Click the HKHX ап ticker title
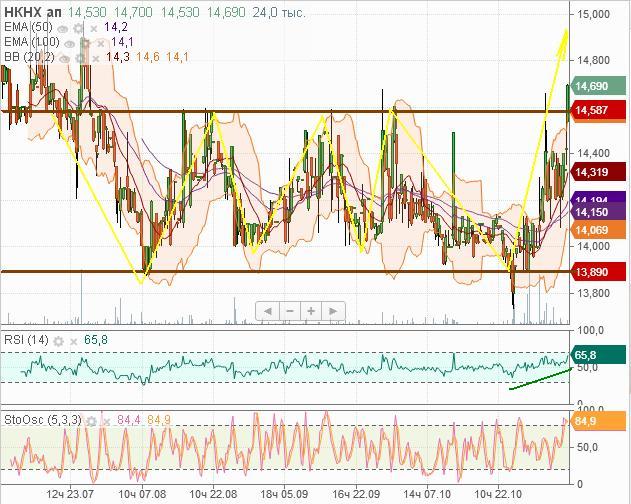 point(32,11)
